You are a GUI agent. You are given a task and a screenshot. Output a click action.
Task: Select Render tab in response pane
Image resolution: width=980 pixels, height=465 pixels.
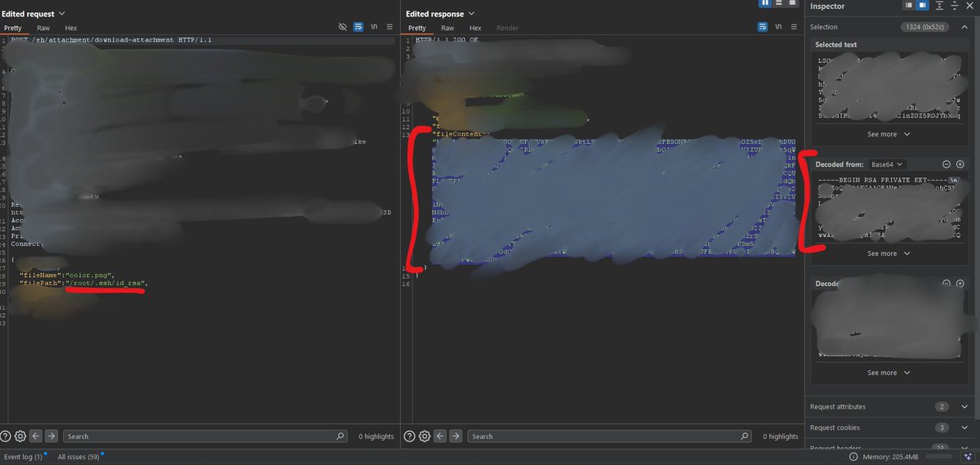507,28
